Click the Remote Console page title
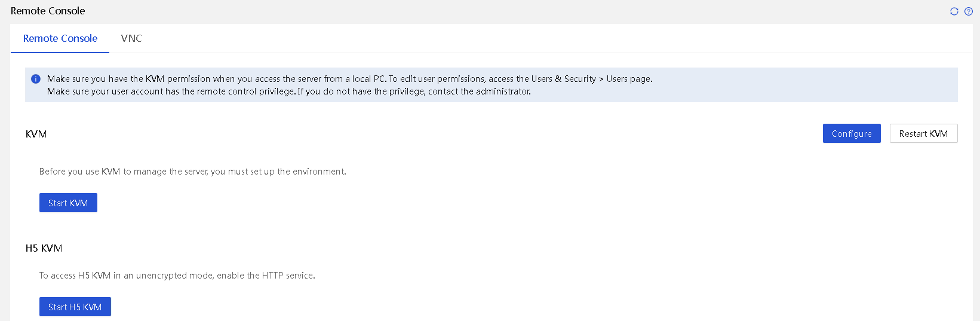 click(48, 11)
